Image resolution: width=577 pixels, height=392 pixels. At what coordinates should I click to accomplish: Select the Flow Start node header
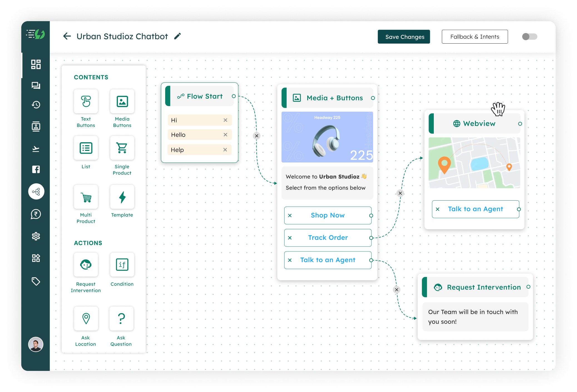(200, 96)
